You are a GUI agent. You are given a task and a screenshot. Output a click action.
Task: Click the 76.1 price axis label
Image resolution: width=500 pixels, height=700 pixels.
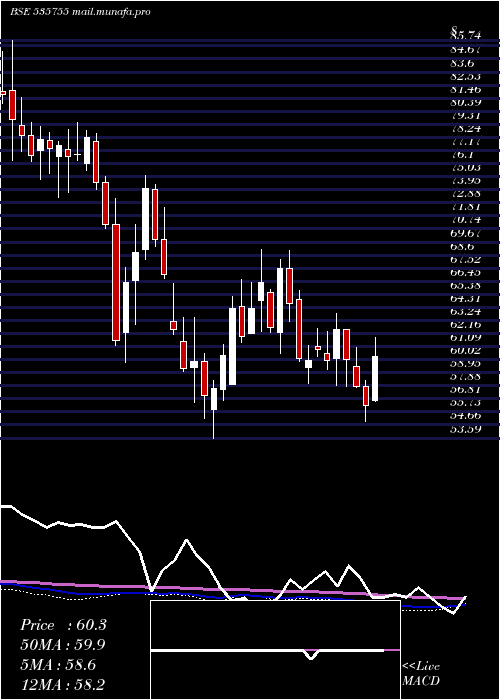click(x=462, y=155)
